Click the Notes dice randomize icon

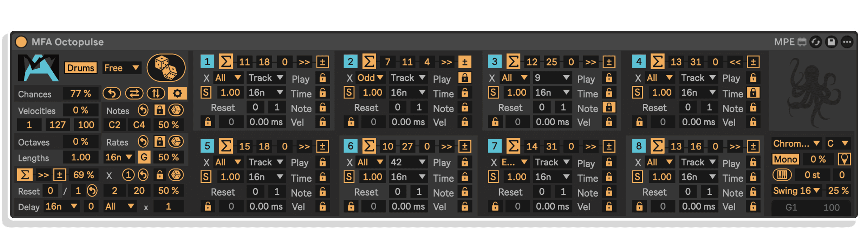[x=175, y=110]
